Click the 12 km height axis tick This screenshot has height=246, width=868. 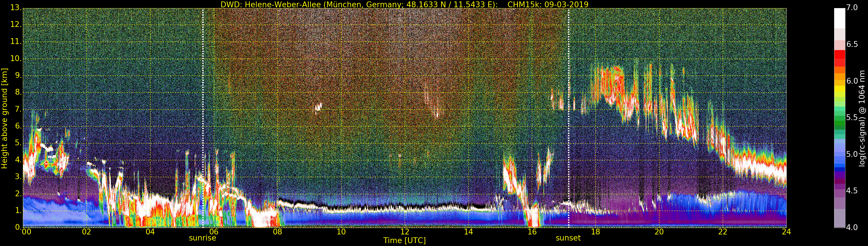(16, 25)
